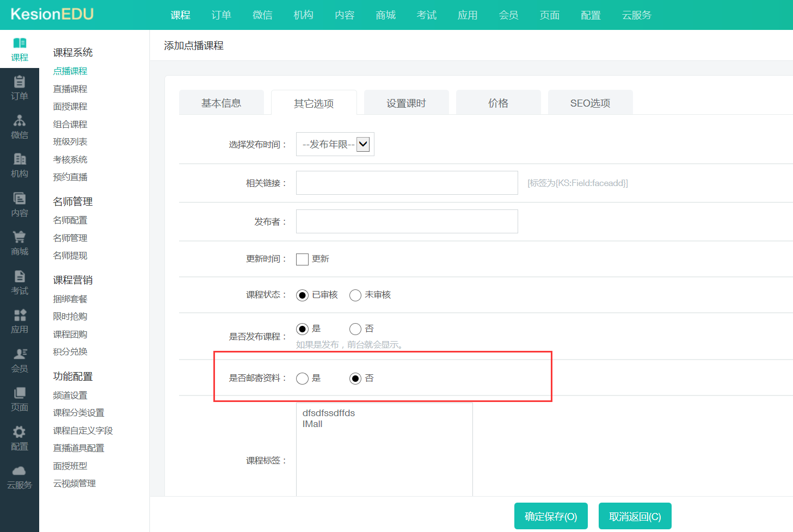The height and width of the screenshot is (532, 793).
Task: Open the 配置 gear icon
Action: [x=19, y=432]
